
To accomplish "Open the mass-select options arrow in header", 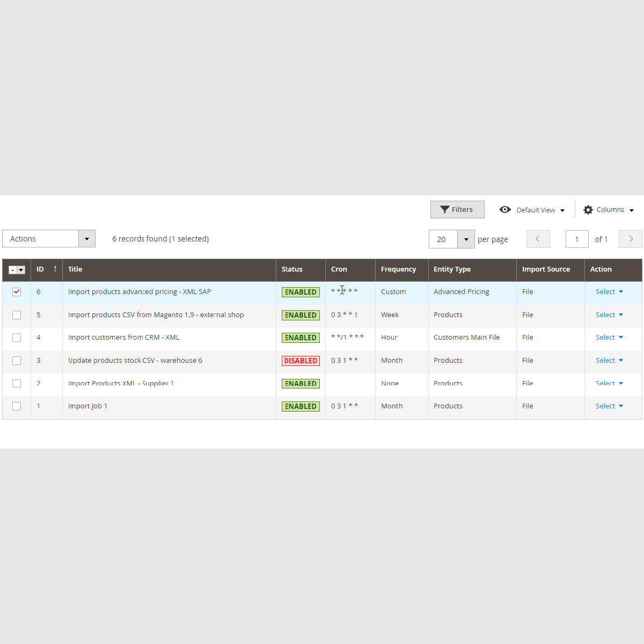I will (x=21, y=270).
